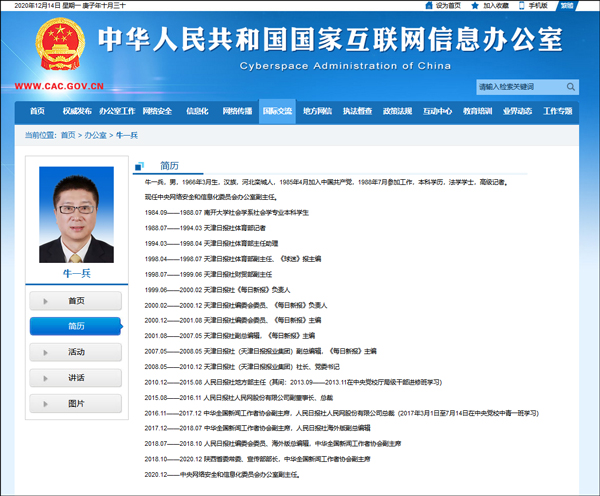The height and width of the screenshot is (496, 600).
Task: Click the arrow icon on 活动 sidebar button
Action: click(x=46, y=352)
